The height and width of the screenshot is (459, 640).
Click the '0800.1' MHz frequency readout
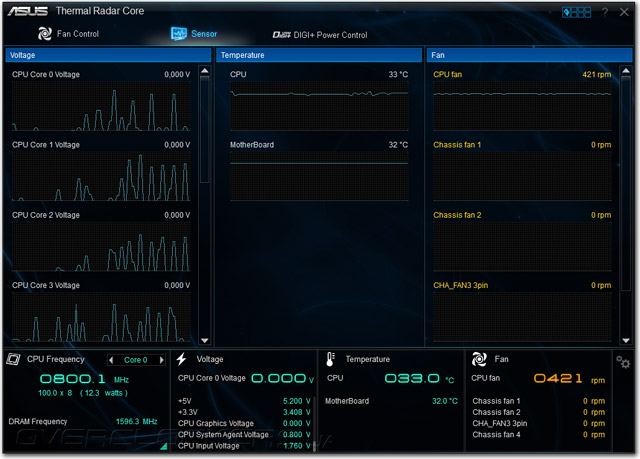pos(73,379)
